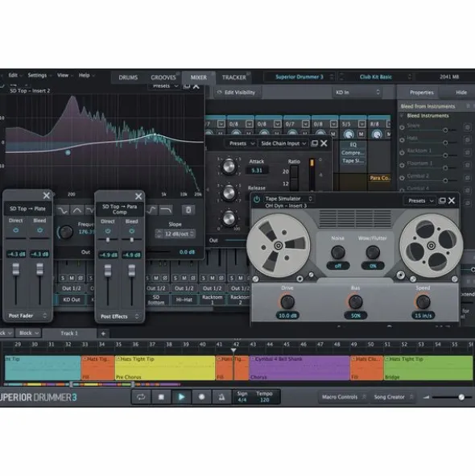Click the volume speaker icon at bottom right
This screenshot has width=475, height=476.
(427, 397)
